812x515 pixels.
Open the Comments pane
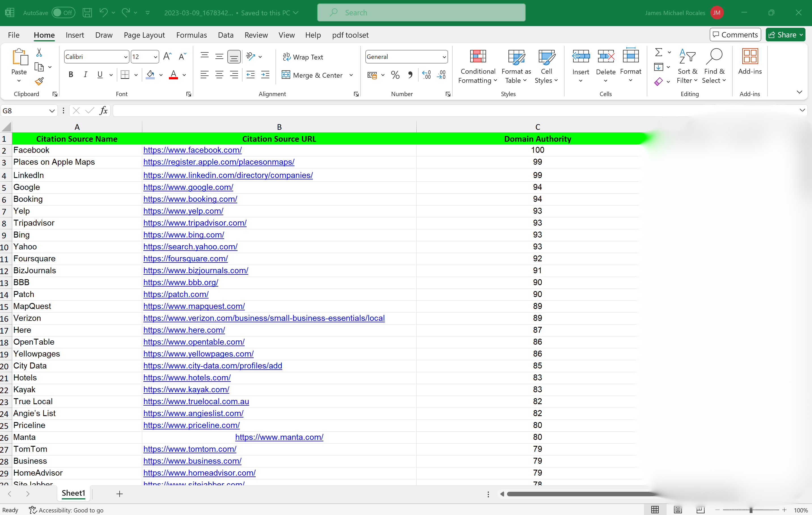coord(735,35)
